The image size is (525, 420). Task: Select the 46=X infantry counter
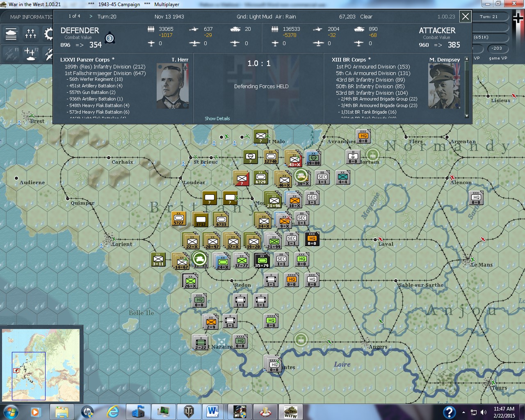284,180
